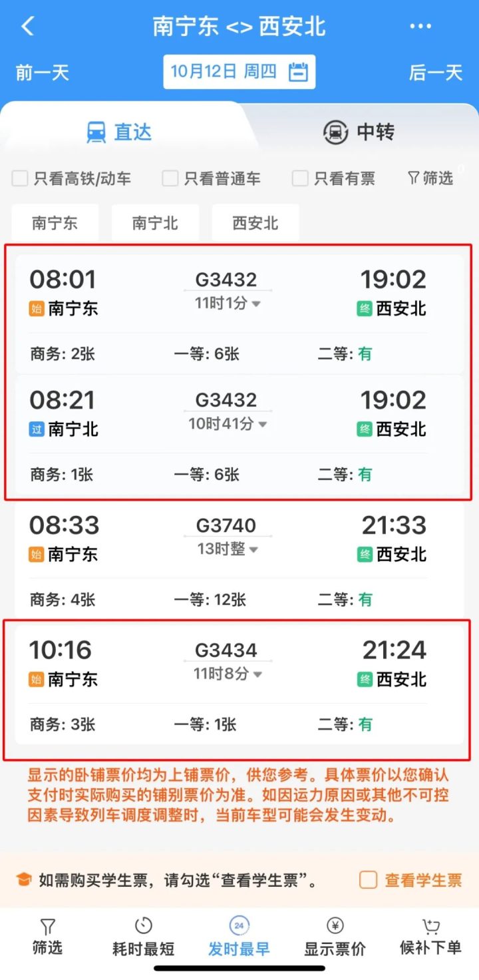
Task: Sort by 耗时最短 clock icon
Action: [x=143, y=925]
